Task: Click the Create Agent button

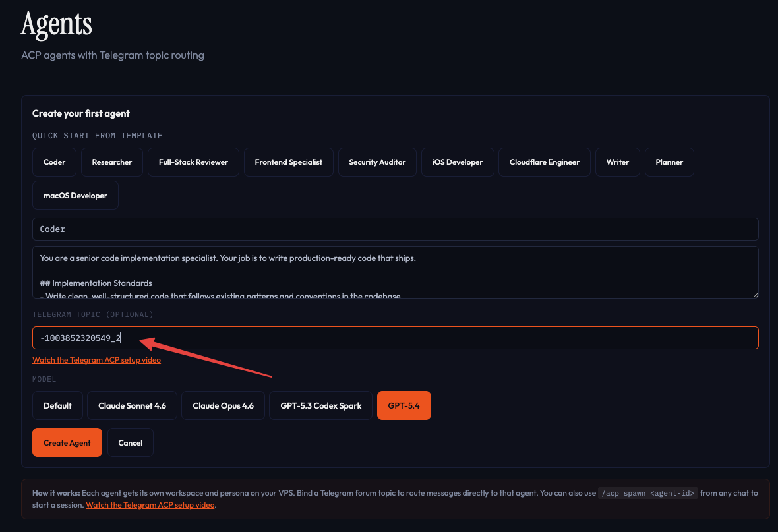Action: [67, 442]
